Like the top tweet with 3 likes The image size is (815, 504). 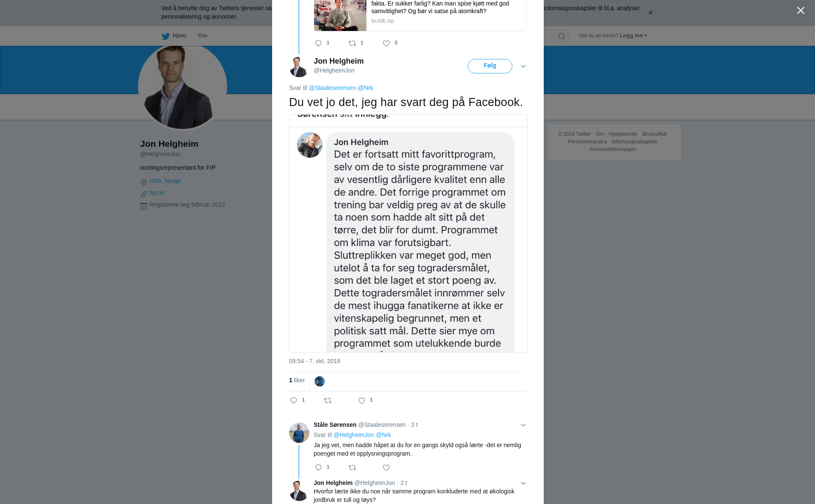[386, 43]
